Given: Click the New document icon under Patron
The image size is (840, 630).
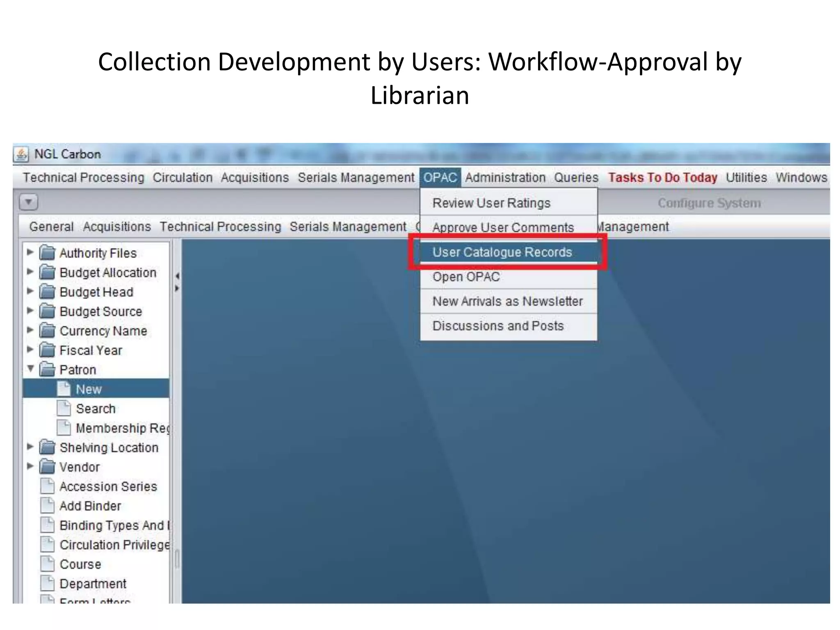Looking at the screenshot, I should (64, 389).
